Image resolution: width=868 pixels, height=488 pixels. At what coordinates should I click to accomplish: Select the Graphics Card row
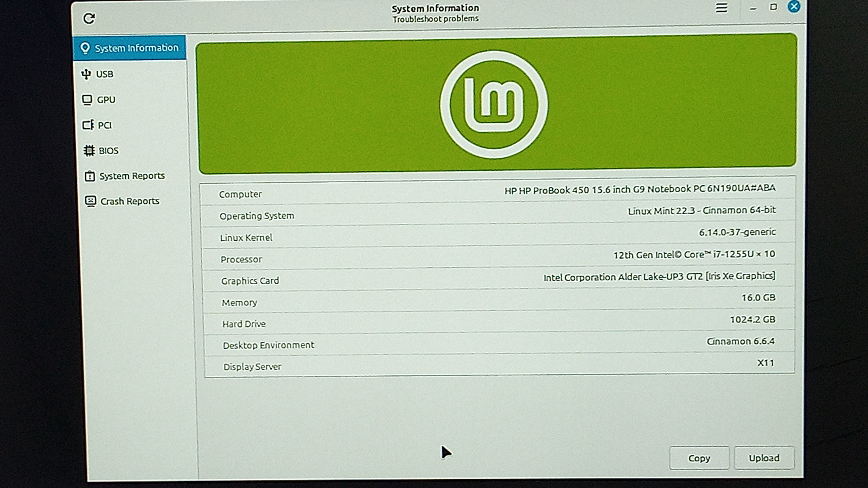497,279
